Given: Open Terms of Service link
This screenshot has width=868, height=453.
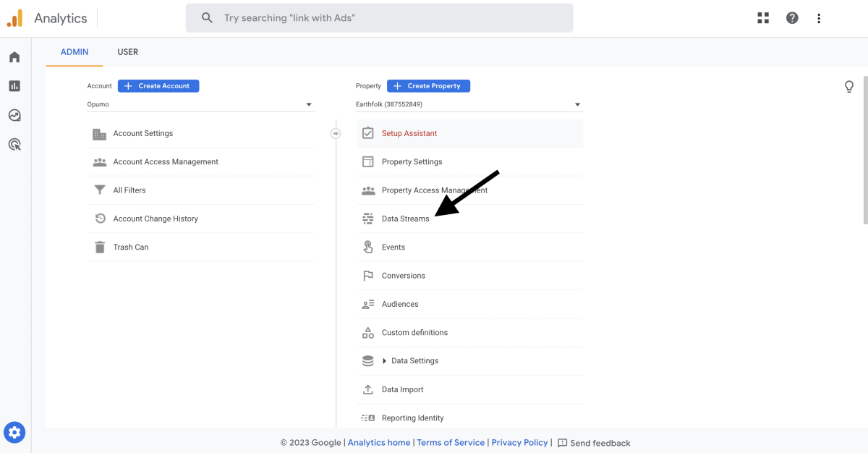Looking at the screenshot, I should tap(451, 443).
